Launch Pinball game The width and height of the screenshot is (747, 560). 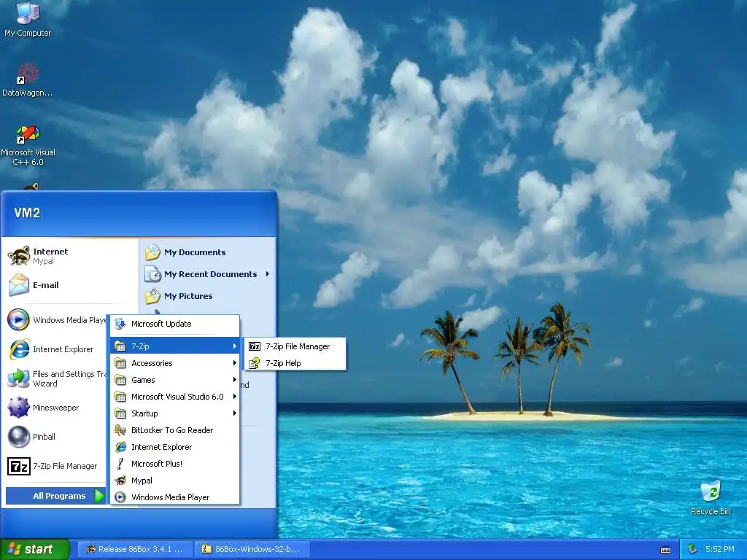(55, 437)
